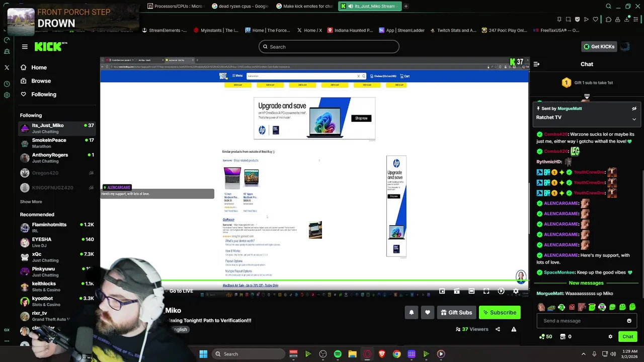Click the gold number 1 leaderboard badge

click(x=567, y=82)
